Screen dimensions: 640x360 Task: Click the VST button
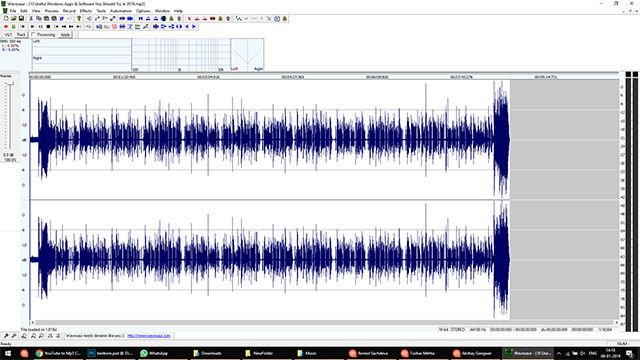tap(8, 35)
